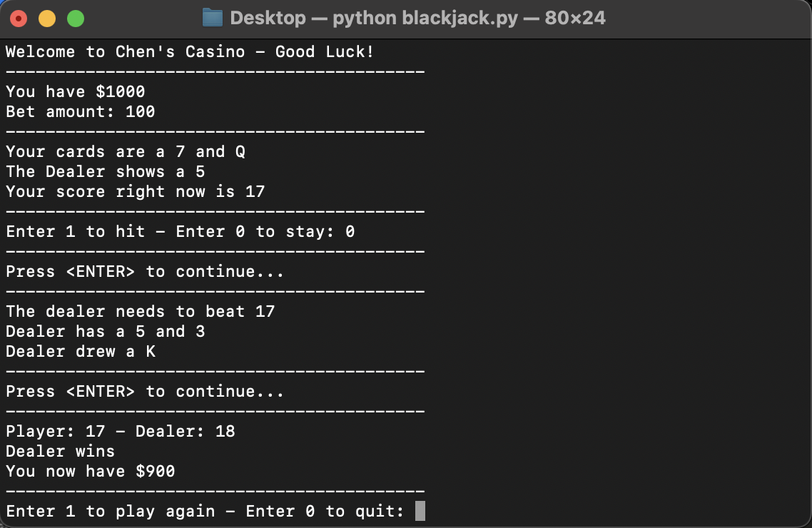This screenshot has height=528, width=812.
Task: Click the 'You now have $900' line
Action: [x=91, y=472]
